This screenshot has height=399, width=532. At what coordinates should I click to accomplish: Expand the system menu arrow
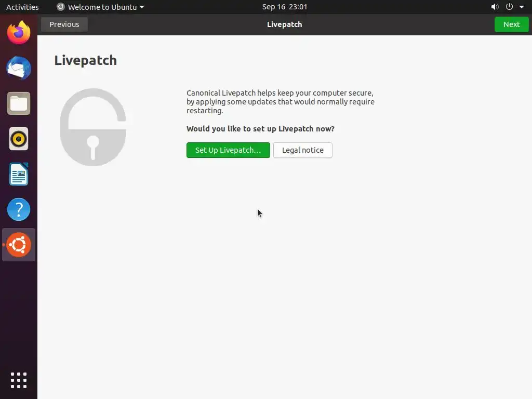522,7
